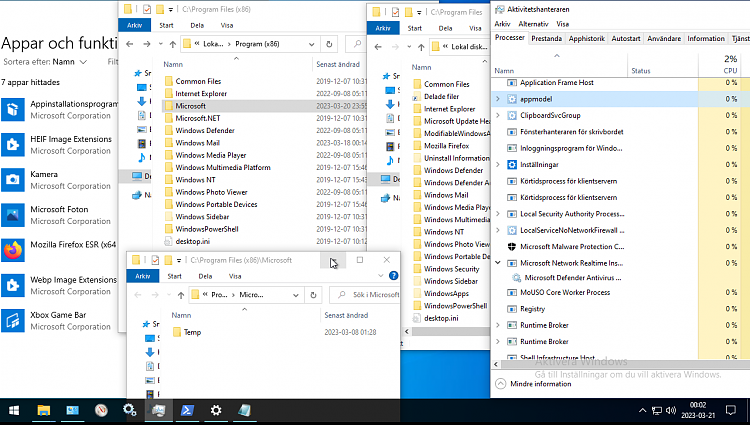The height and width of the screenshot is (425, 750).
Task: Open Dela tab in Program Files window
Action: click(x=445, y=28)
